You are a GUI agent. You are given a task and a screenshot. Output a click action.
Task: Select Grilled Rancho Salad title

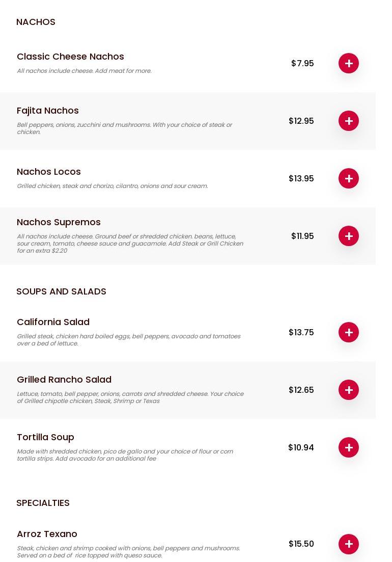(x=64, y=380)
